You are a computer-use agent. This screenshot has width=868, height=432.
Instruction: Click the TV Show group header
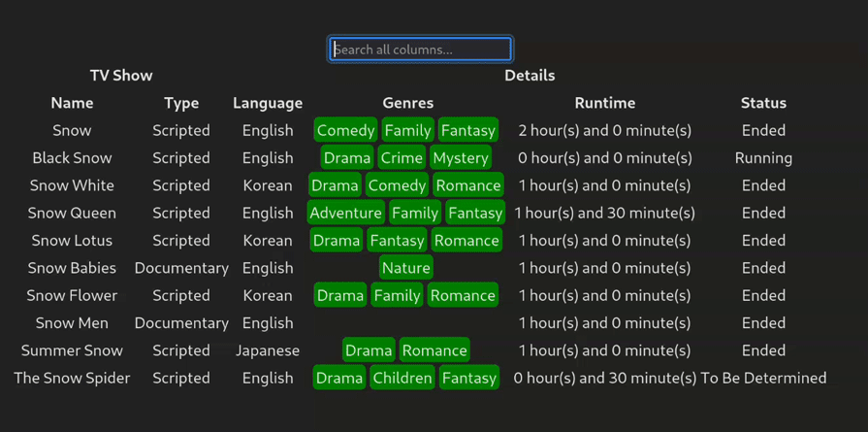pyautogui.click(x=121, y=76)
